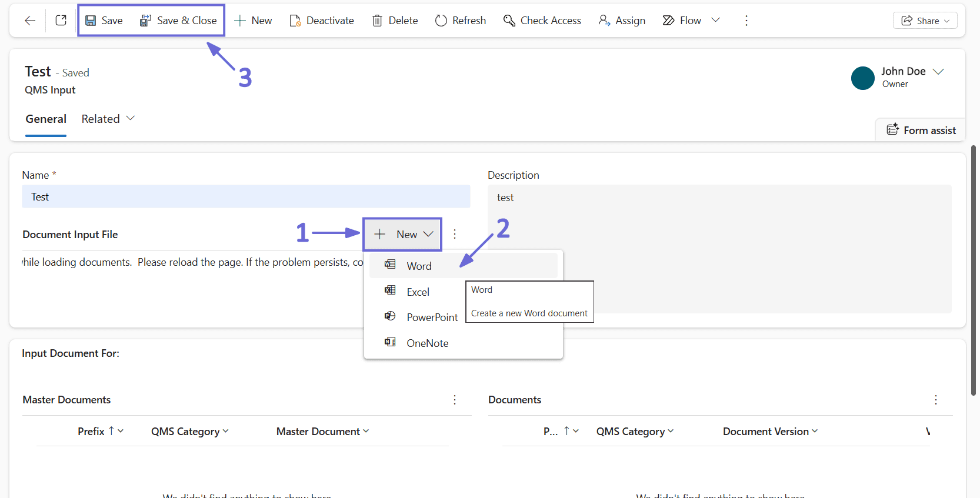Image resolution: width=980 pixels, height=498 pixels.
Task: Sort Documents grid by P... column
Action: [x=561, y=431]
